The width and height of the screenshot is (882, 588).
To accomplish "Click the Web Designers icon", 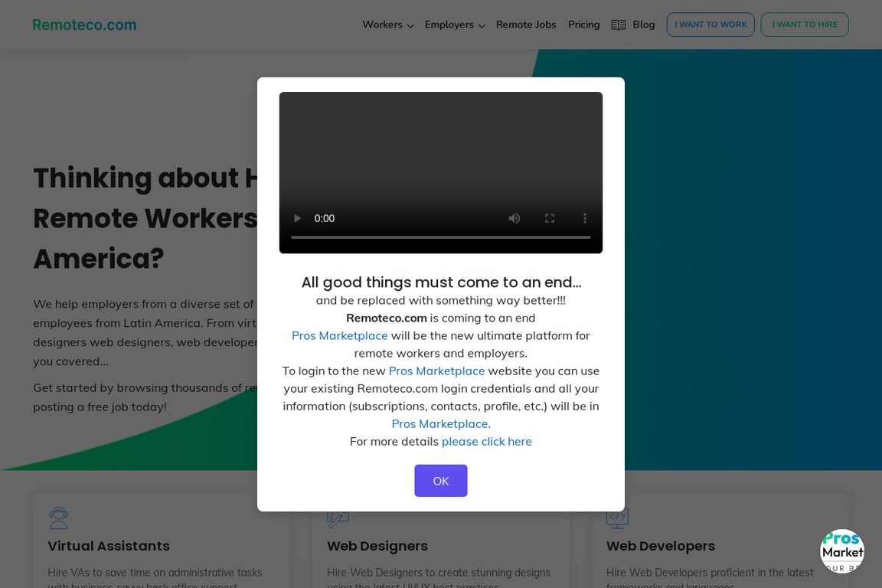I will pos(338,520).
